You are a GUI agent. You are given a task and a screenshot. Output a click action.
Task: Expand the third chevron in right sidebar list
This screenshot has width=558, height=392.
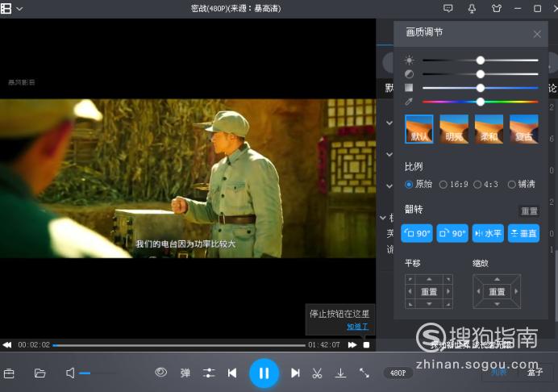tap(389, 186)
